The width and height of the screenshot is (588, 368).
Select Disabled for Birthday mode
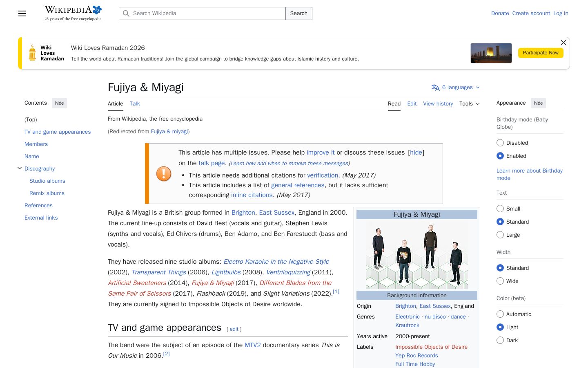(500, 143)
